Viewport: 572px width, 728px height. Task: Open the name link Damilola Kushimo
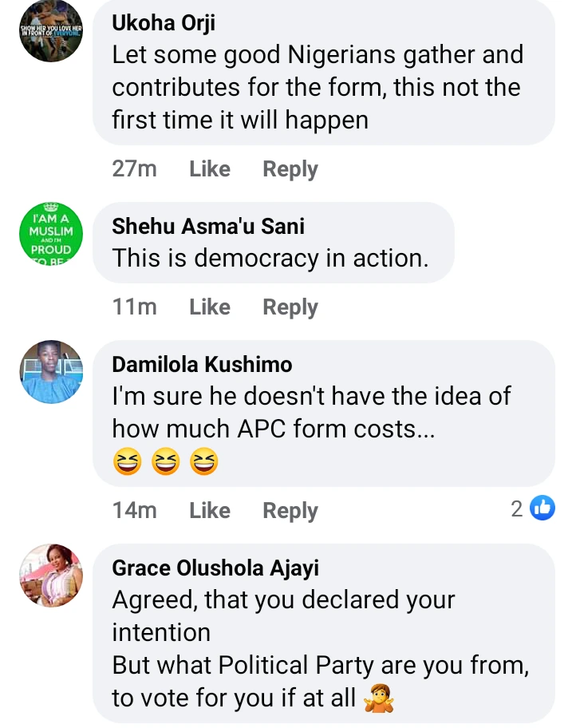click(x=202, y=365)
